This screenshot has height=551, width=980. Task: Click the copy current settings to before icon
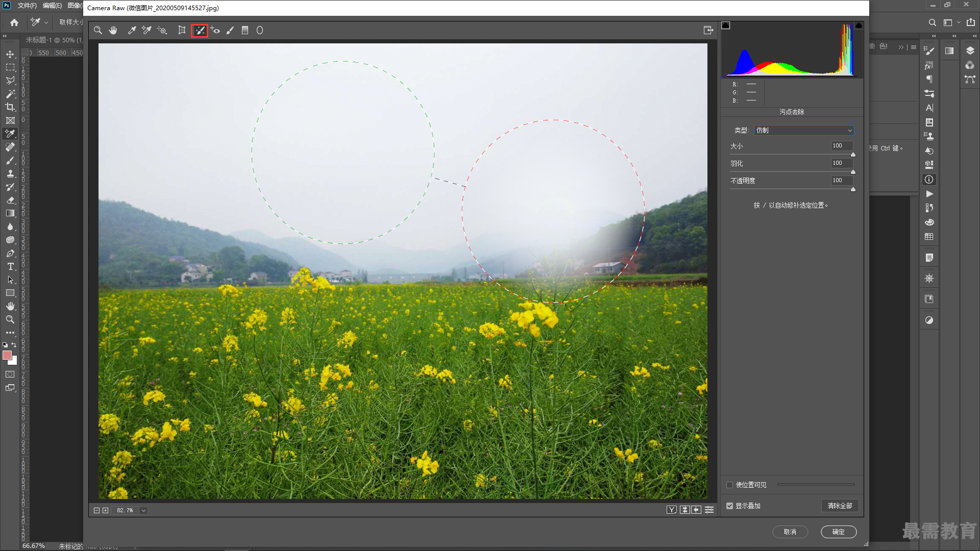click(697, 510)
